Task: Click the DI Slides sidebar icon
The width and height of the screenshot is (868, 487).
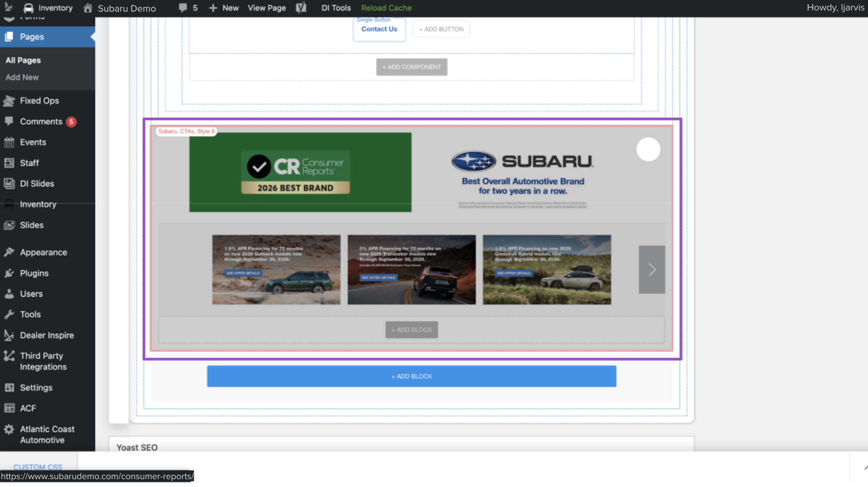Action: point(9,183)
